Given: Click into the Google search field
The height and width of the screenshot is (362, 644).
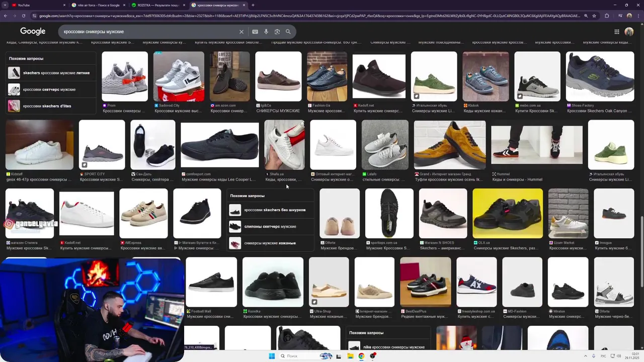Looking at the screenshot, I should tap(148, 32).
